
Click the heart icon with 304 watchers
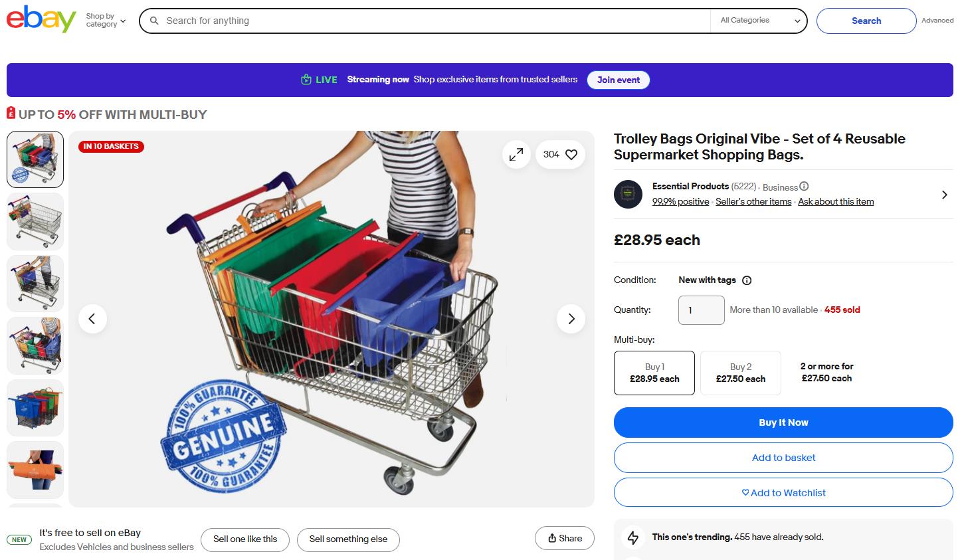click(560, 155)
